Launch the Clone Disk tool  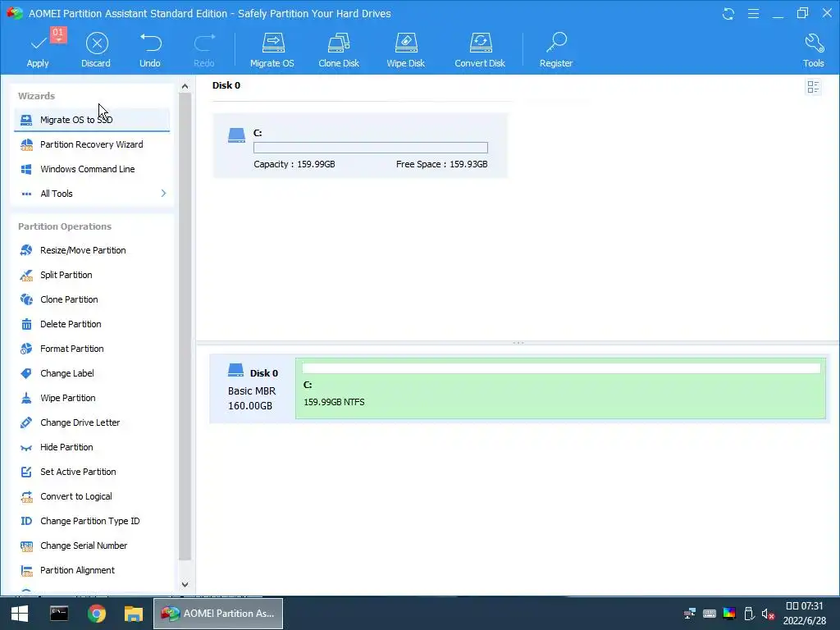pos(339,50)
